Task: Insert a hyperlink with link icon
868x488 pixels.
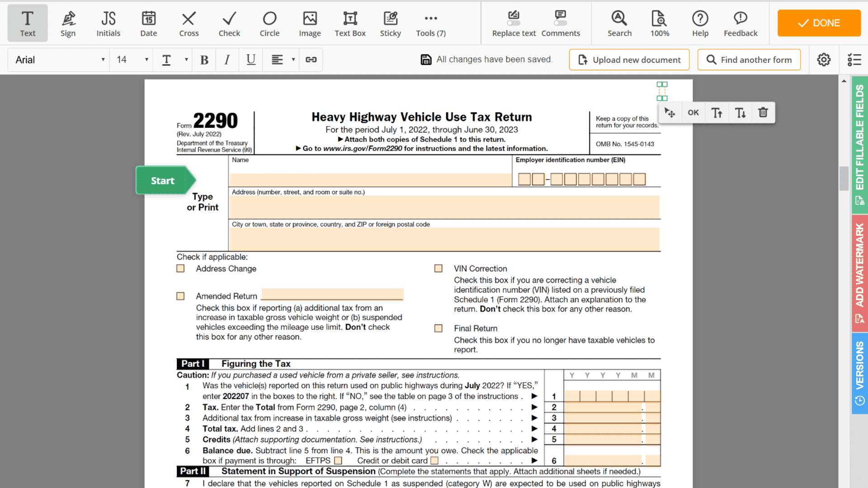Action: pyautogui.click(x=311, y=60)
